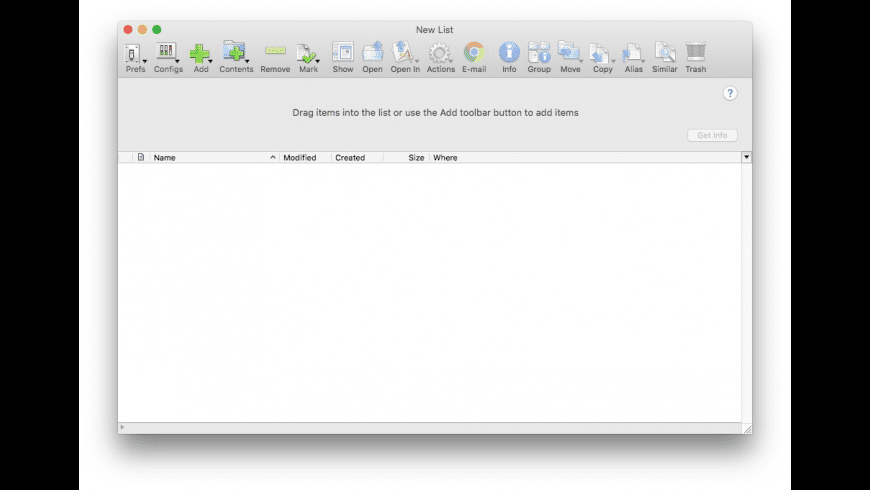
Task: Click the Show toolbar icon
Action: coord(343,52)
